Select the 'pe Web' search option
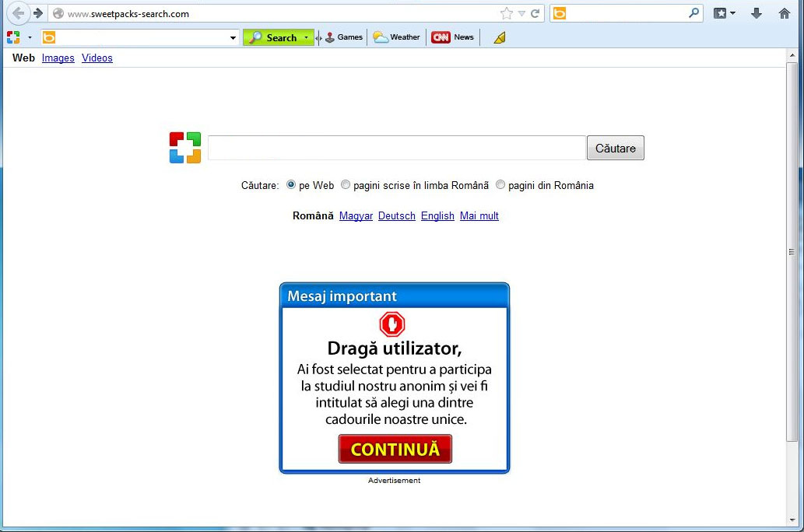 (291, 185)
